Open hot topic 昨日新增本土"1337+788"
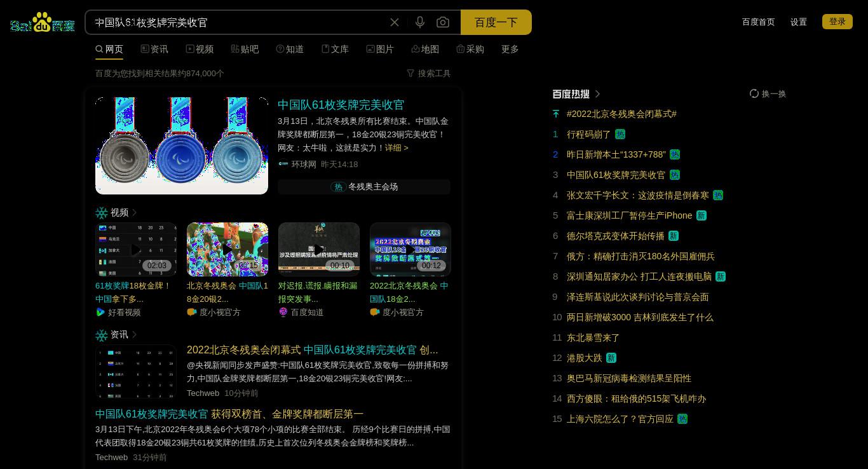 (616, 154)
